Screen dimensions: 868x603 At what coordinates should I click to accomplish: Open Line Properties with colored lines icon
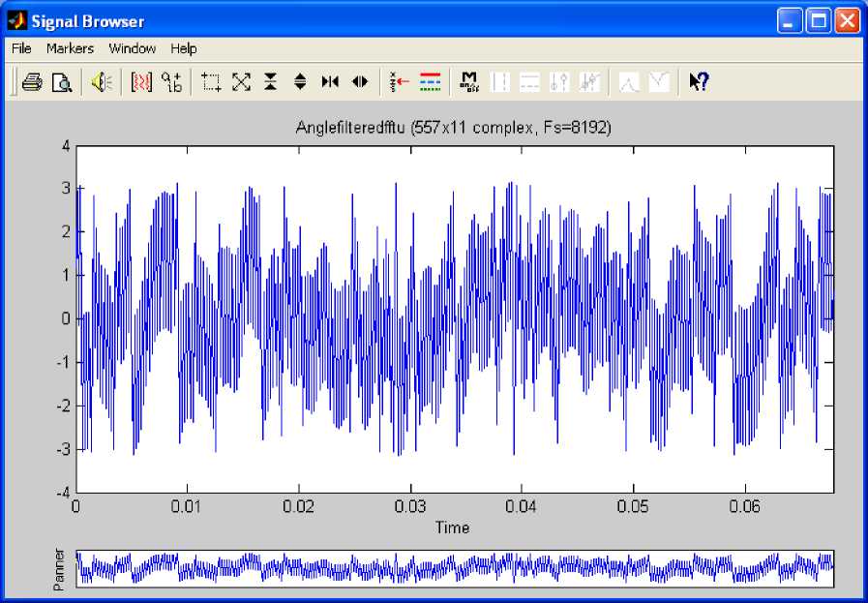(431, 83)
